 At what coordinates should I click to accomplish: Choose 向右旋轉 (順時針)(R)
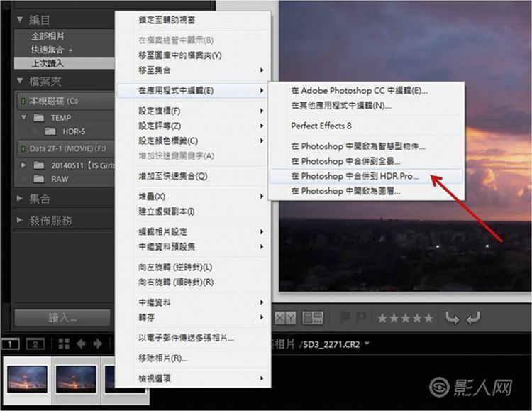193,283
